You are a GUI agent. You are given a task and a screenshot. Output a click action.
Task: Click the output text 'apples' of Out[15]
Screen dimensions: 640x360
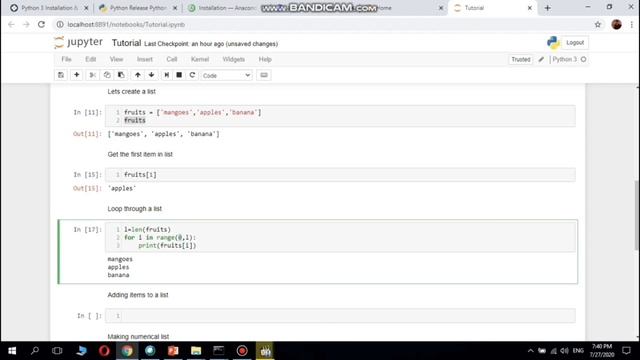122,188
